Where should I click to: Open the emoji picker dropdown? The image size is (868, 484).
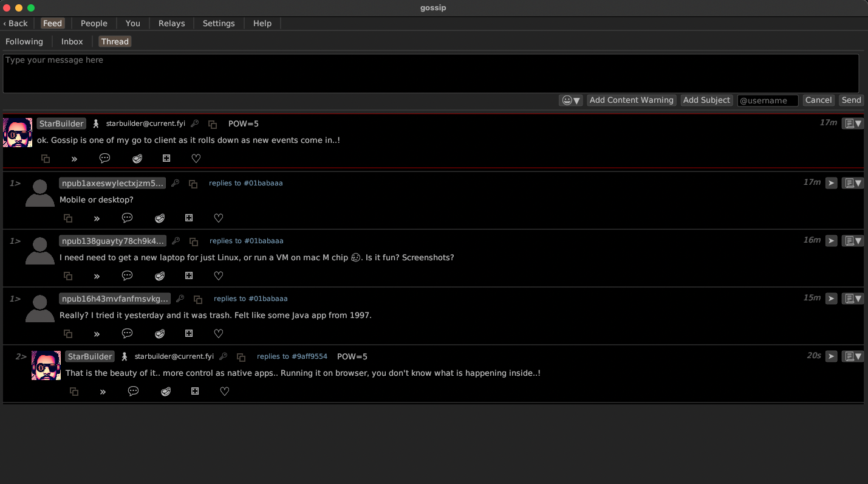click(570, 100)
